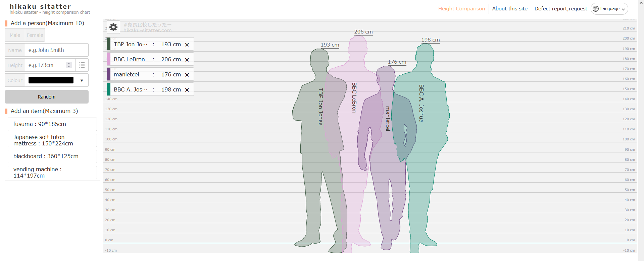
Task: Select Female gender option
Action: pyautogui.click(x=35, y=35)
